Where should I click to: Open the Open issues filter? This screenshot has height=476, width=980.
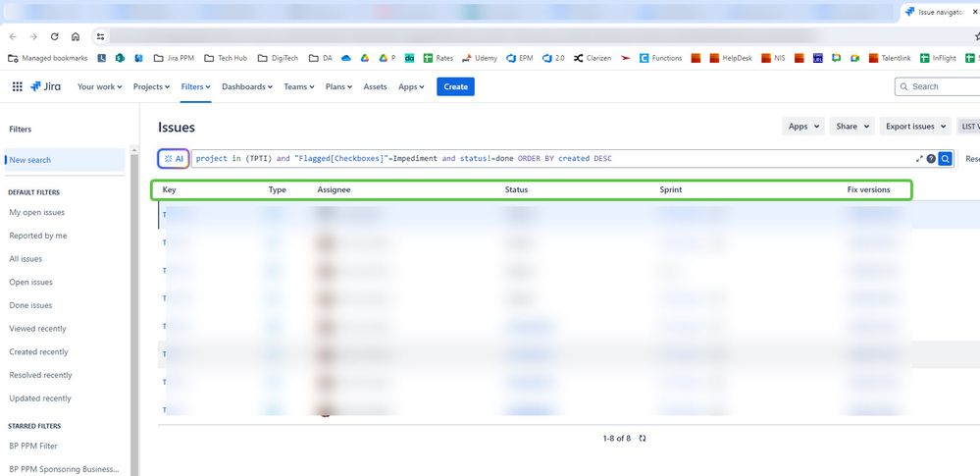coord(30,282)
